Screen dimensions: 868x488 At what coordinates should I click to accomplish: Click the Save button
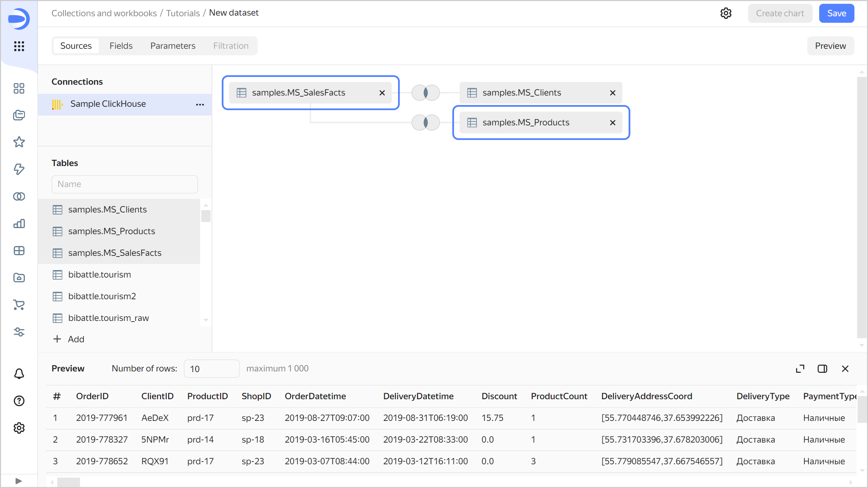point(836,13)
